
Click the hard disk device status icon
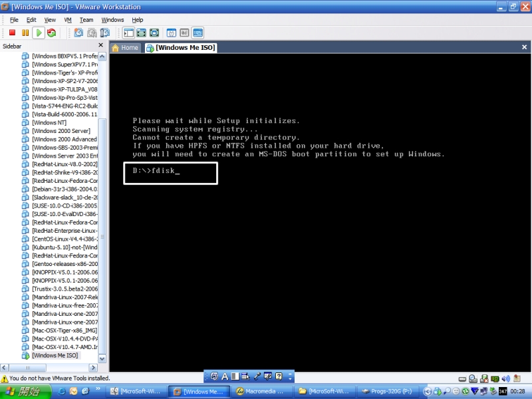462,379
